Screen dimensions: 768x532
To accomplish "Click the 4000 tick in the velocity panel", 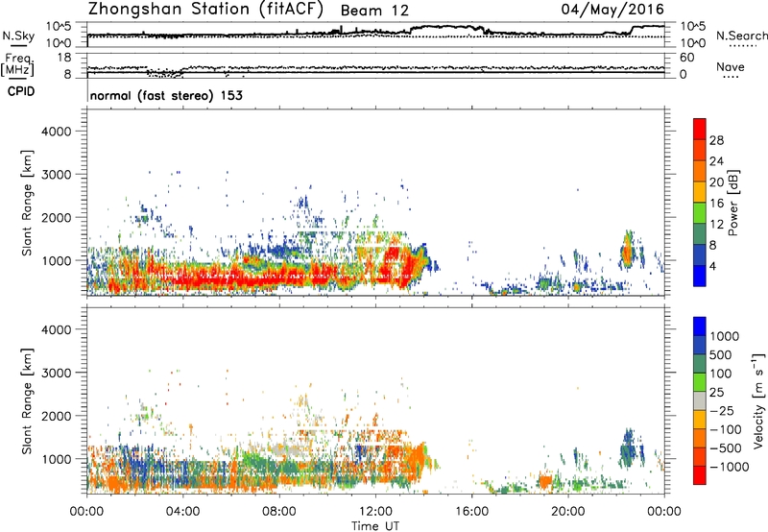I will tap(56, 329).
